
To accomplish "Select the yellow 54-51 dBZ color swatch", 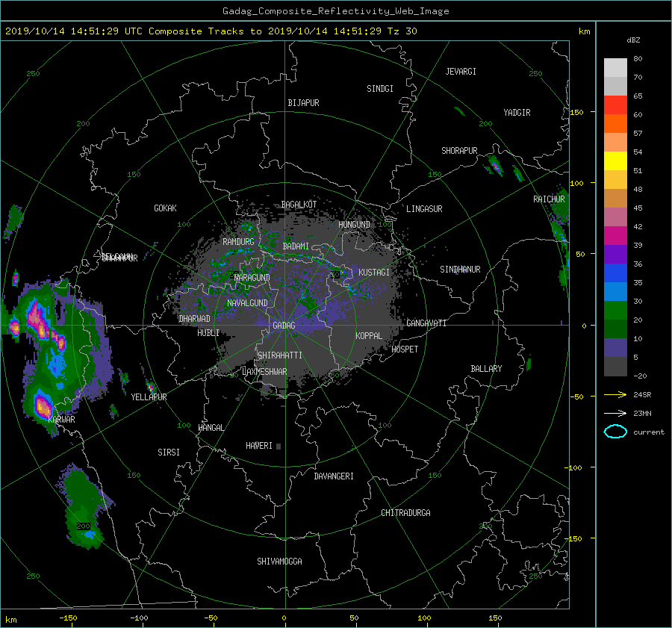I will point(615,161).
